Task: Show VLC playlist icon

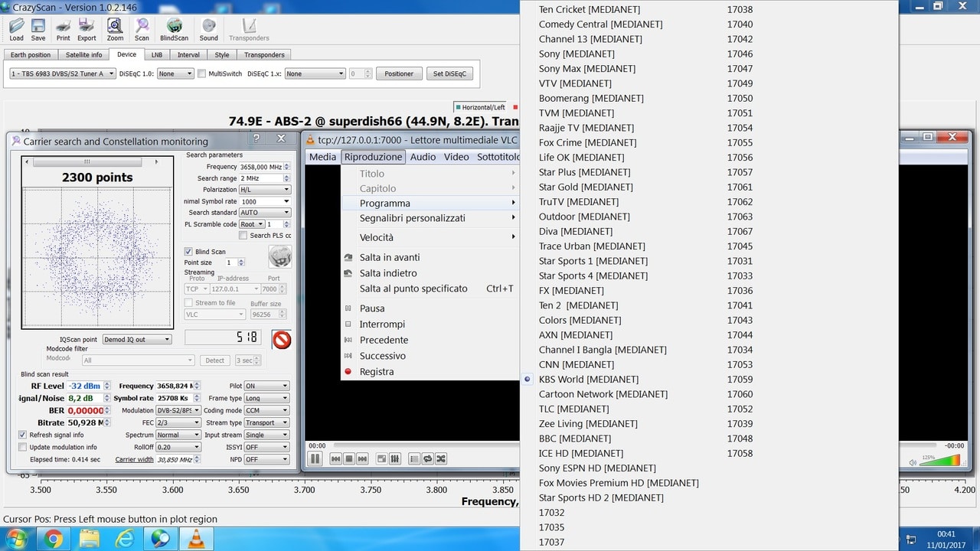Action: [414, 458]
